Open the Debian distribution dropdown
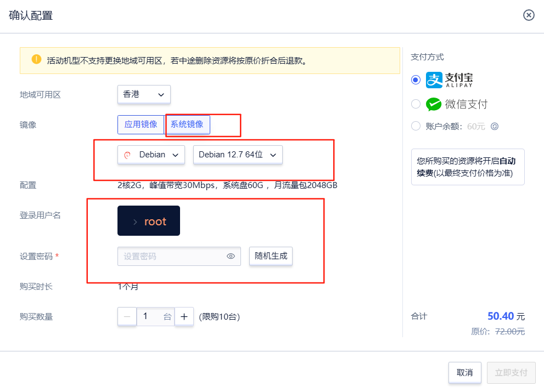This screenshot has width=544, height=392. pos(151,155)
